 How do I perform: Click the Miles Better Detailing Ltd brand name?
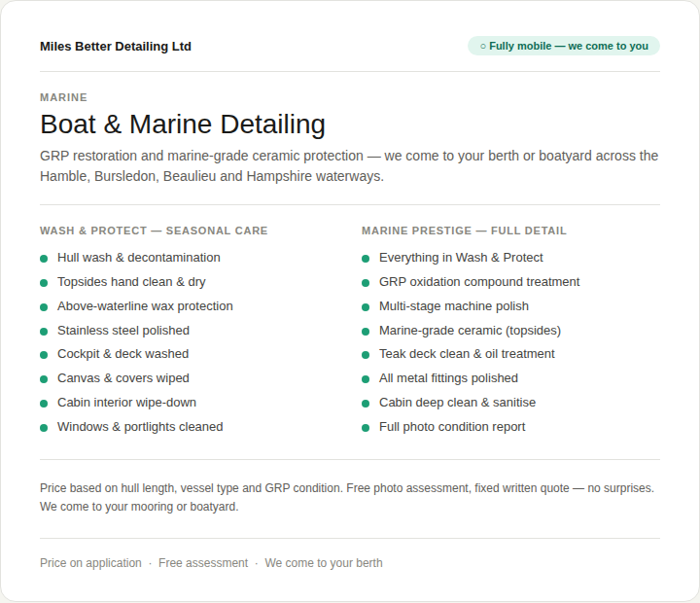coord(116,47)
